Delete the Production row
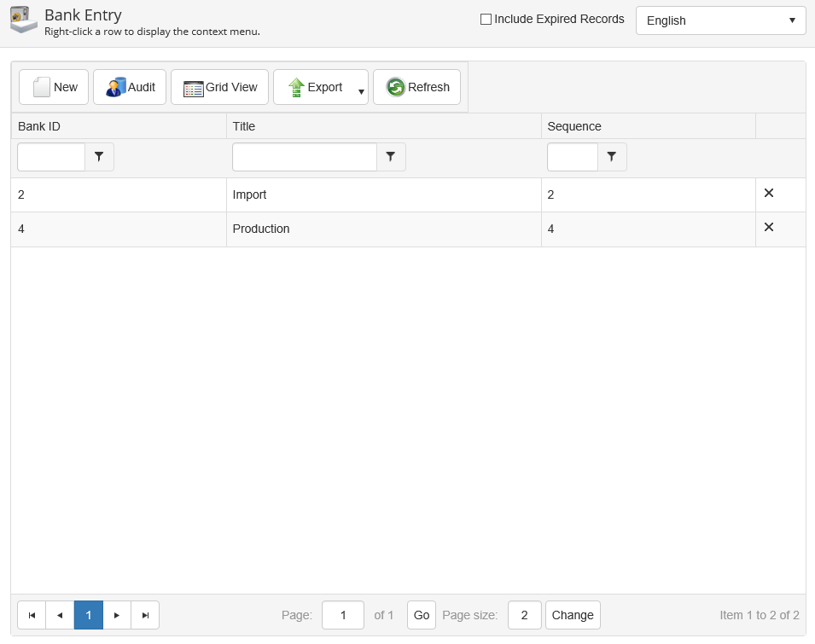 768,227
